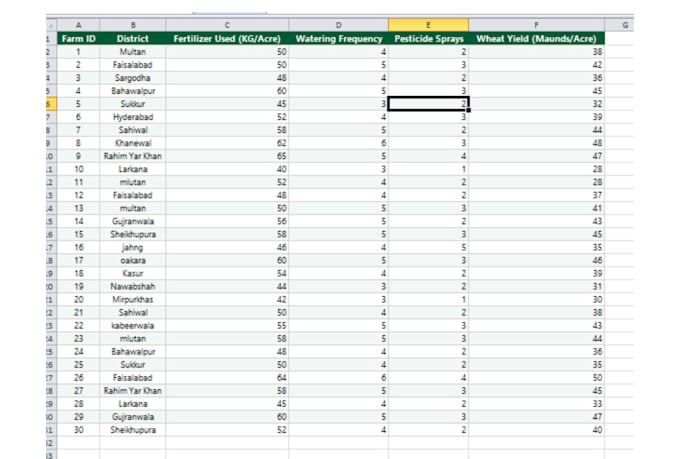The image size is (680, 459).
Task: Select Sahiwal cell for farm 21
Action: tap(133, 312)
